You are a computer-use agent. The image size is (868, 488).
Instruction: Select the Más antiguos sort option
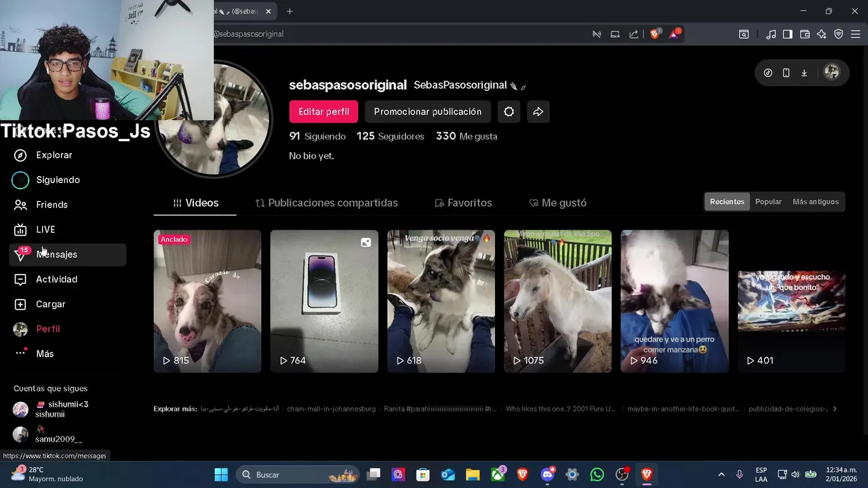tap(816, 202)
